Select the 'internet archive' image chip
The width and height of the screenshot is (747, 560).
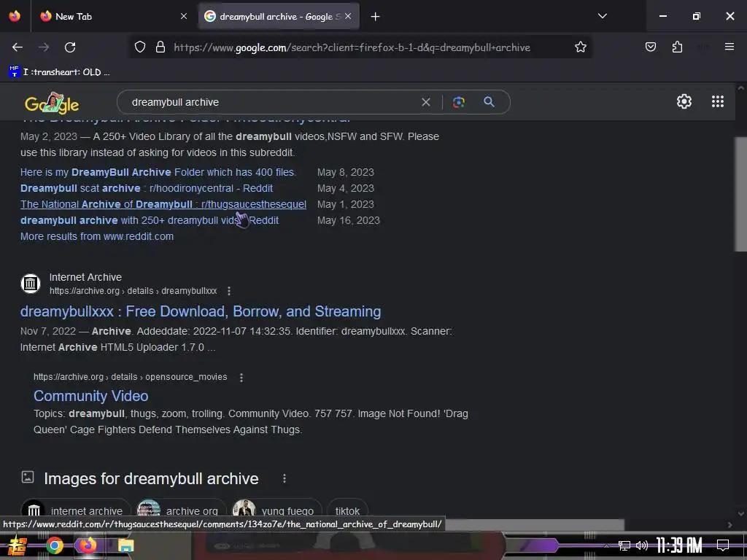(x=76, y=510)
